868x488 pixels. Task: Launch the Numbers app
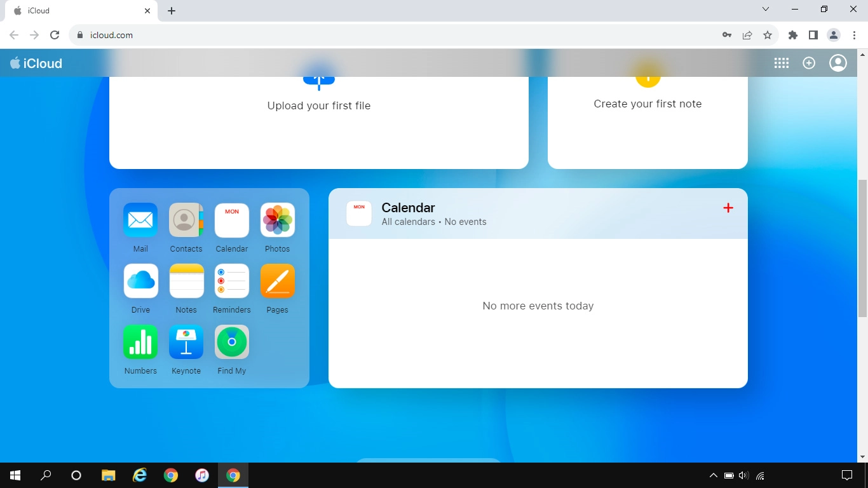pyautogui.click(x=140, y=342)
